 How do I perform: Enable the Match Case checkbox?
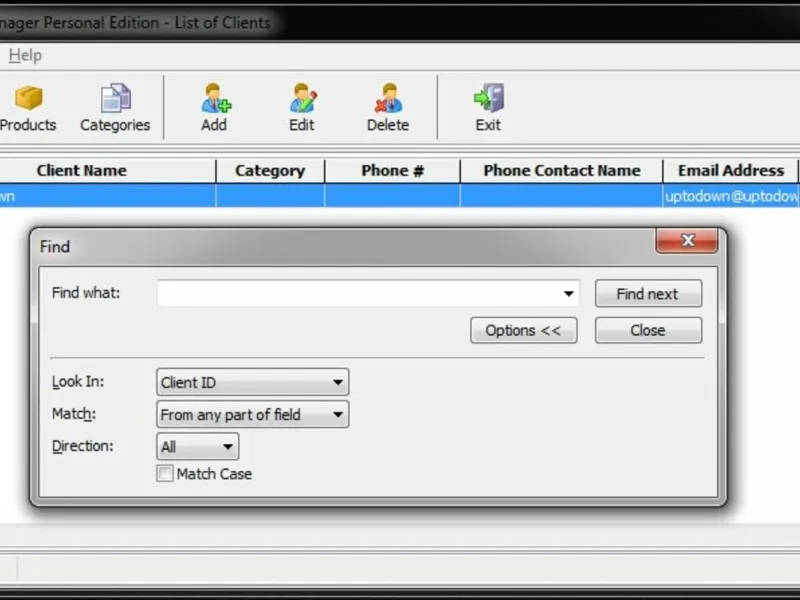click(165, 473)
